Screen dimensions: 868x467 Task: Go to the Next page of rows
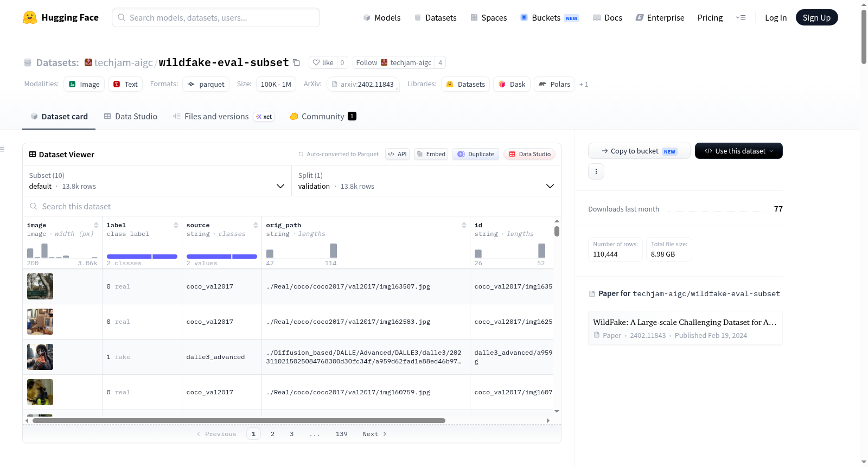click(x=374, y=434)
